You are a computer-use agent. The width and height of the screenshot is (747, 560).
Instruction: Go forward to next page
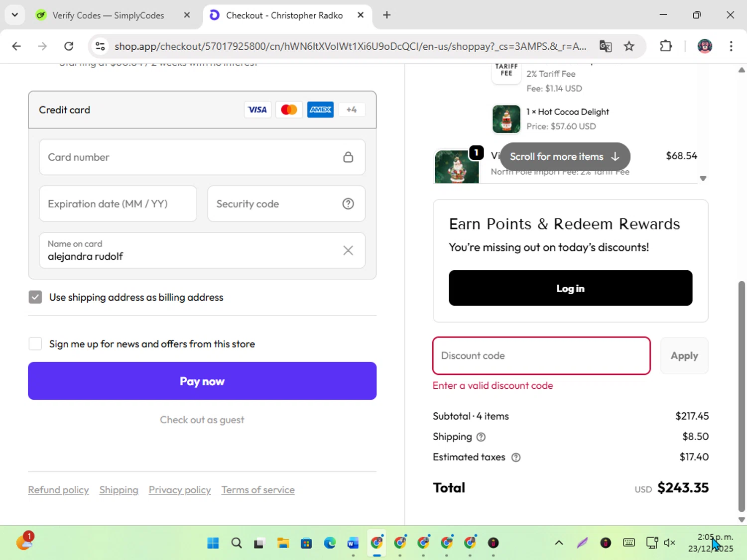click(x=42, y=46)
